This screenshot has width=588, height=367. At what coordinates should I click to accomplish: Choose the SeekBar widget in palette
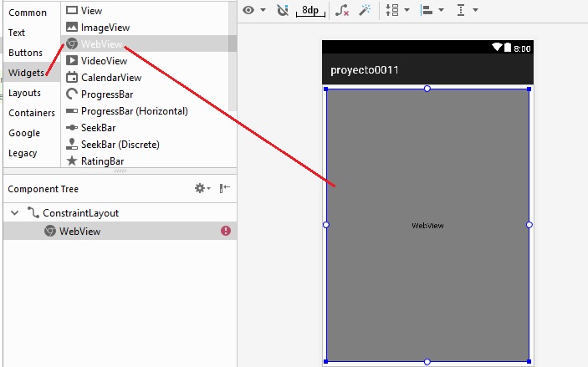pyautogui.click(x=98, y=127)
